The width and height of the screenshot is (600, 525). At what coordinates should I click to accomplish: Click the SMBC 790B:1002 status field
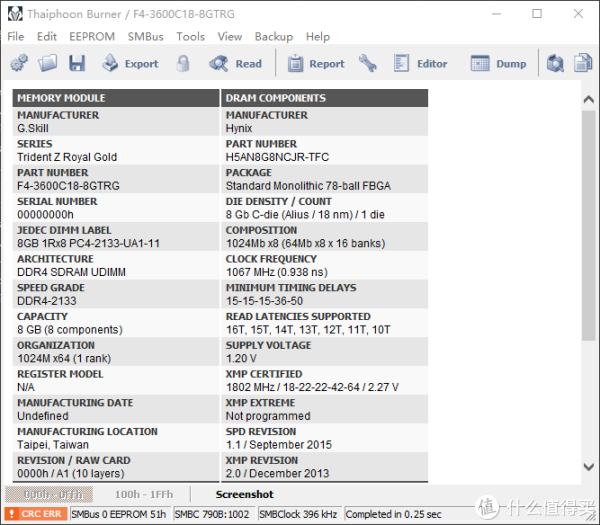(212, 514)
